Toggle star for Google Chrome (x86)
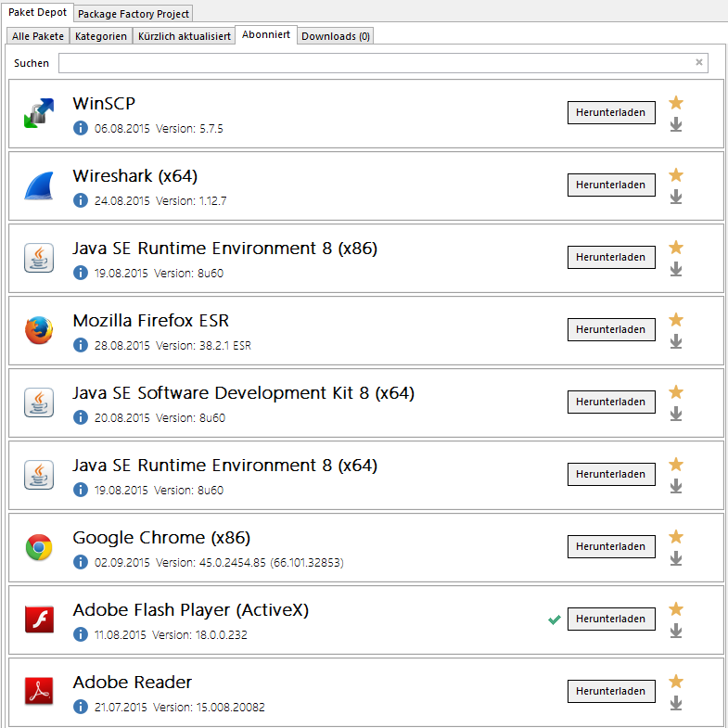Viewport: 728px width, 728px height. click(x=675, y=537)
